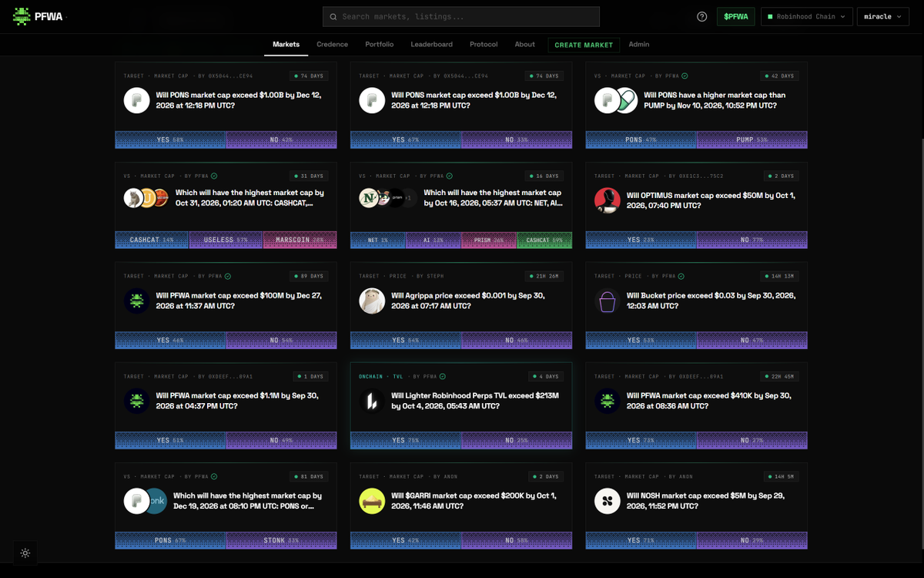
Task: Choose NO 58% on the $GARRI market
Action: pyautogui.click(x=517, y=540)
